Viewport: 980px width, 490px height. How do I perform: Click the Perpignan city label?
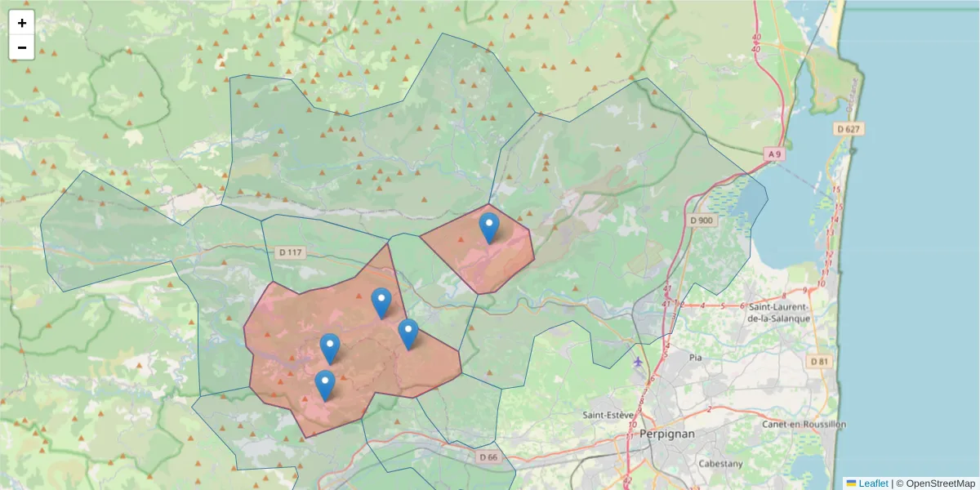click(x=666, y=434)
